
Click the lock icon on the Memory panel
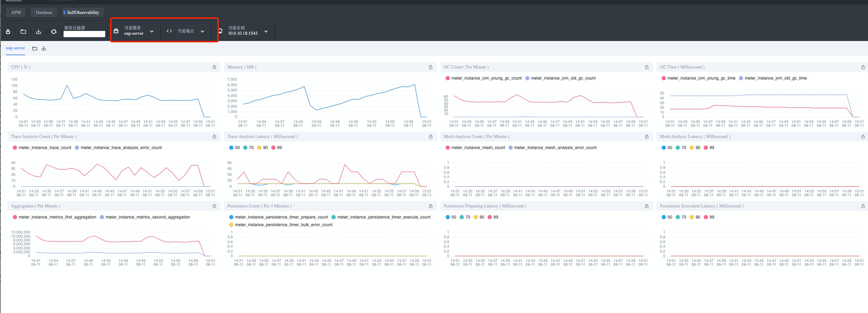(431, 67)
